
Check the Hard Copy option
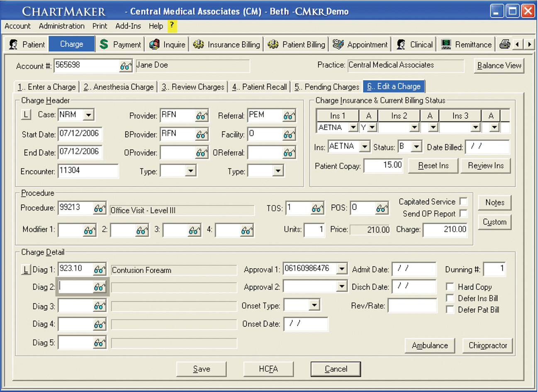(450, 287)
